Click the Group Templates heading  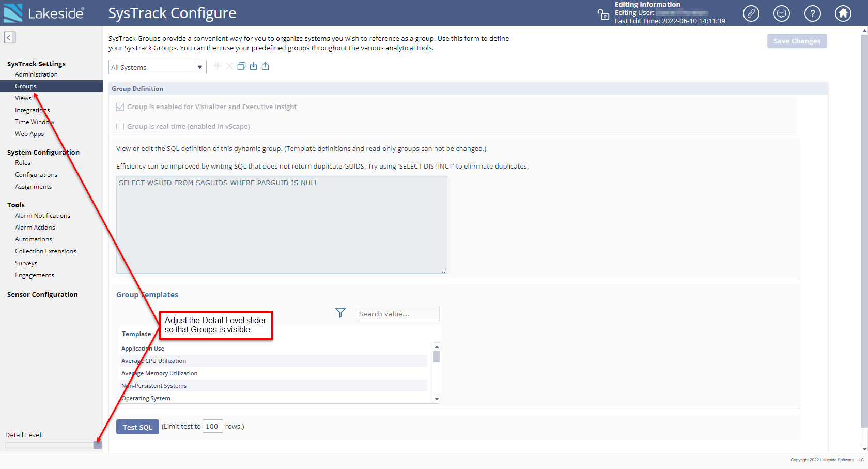point(147,295)
